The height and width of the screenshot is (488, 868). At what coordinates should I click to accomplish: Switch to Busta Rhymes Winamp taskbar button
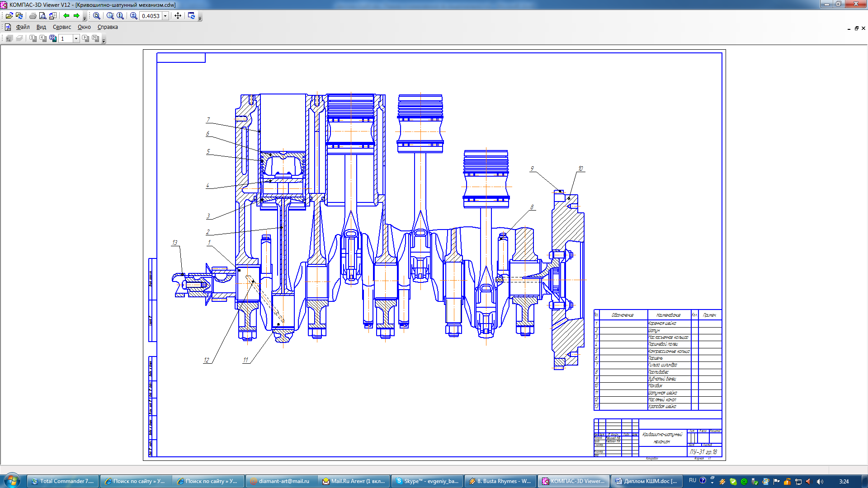[x=500, y=481]
